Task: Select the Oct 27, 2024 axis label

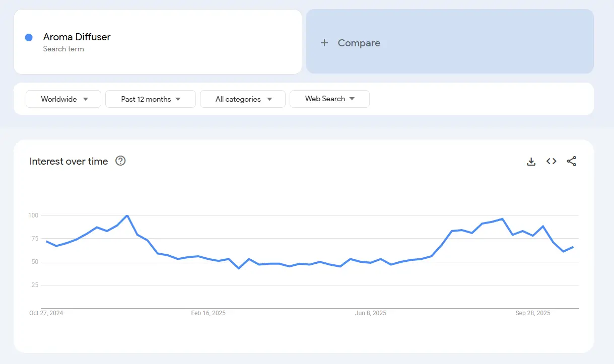Action: tap(46, 313)
